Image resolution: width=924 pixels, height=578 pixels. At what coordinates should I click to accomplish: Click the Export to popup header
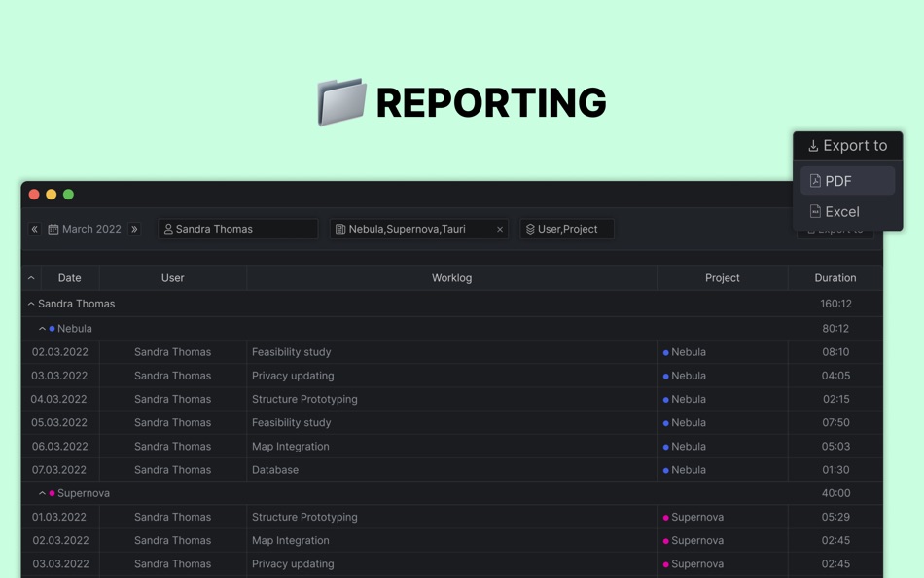pos(847,146)
